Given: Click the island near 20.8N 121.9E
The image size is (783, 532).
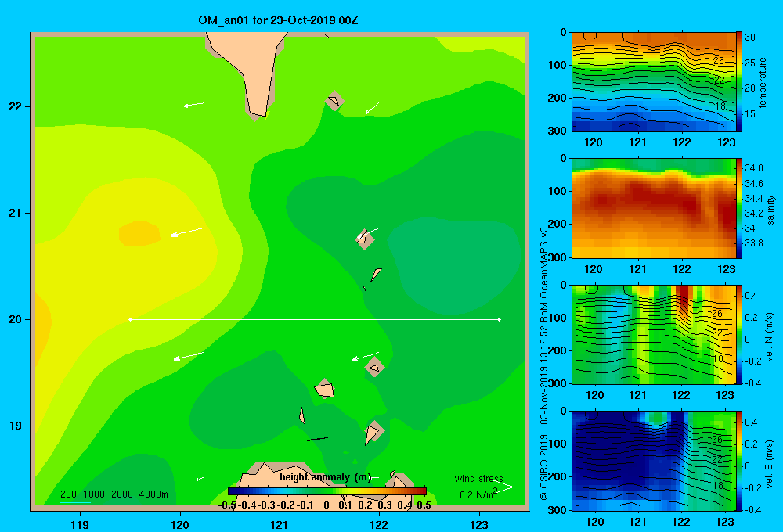Looking at the screenshot, I should pos(365,239).
